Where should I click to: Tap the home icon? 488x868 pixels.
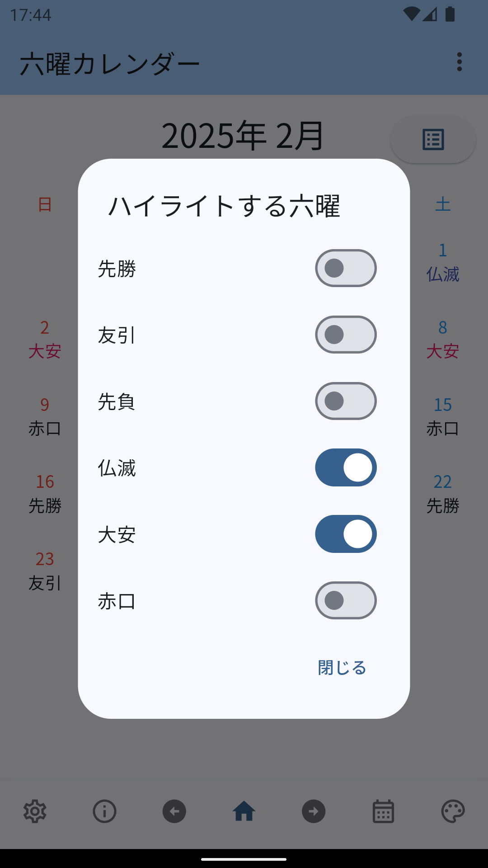(x=244, y=811)
